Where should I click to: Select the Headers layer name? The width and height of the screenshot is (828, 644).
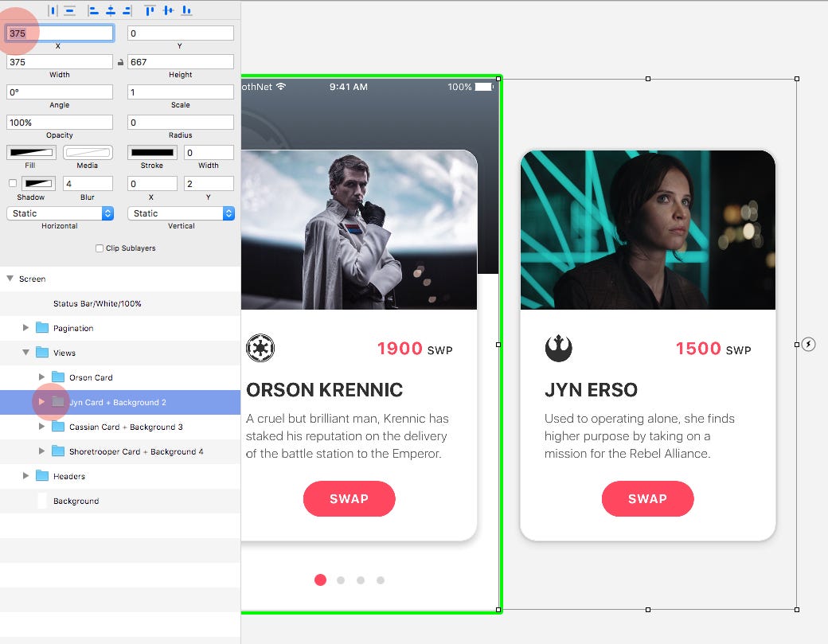point(69,476)
